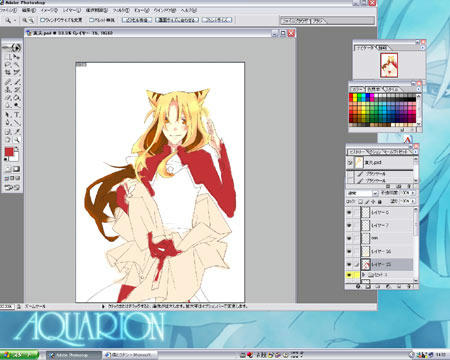The width and height of the screenshot is (450, 360).
Task: Click zoom-out icon in options bar
Action: click(31, 20)
